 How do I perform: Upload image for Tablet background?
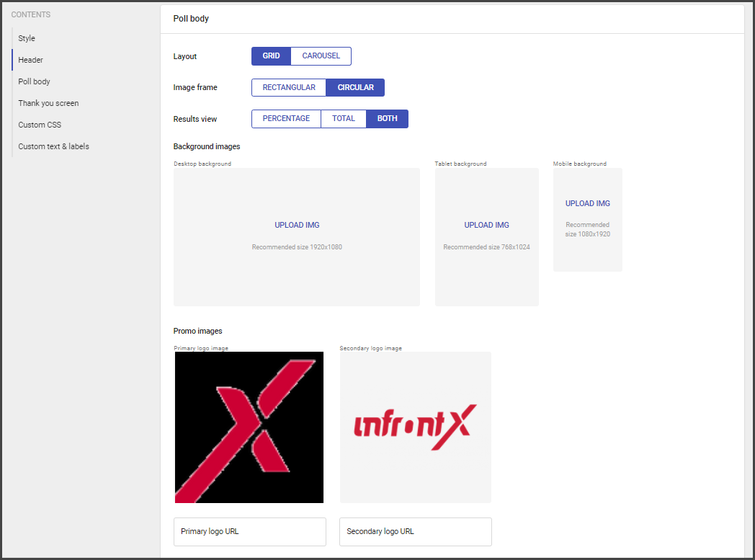486,225
